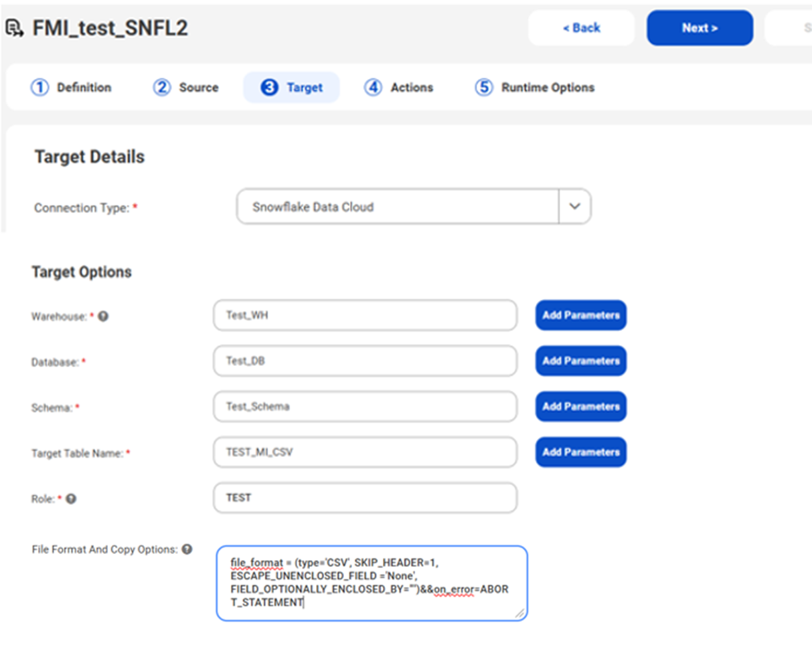The image size is (812, 647).
Task: Focus the Target Table Name field TEST_MI_CSV
Action: pos(365,452)
